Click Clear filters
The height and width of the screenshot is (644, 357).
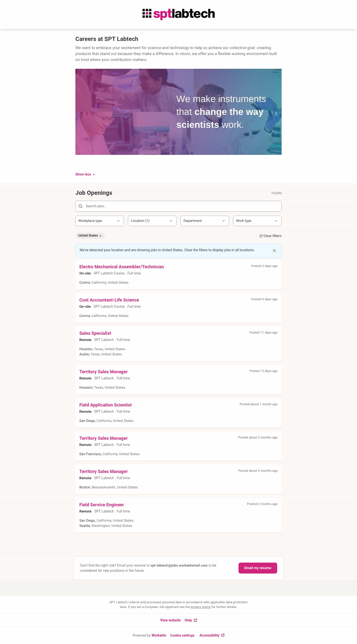point(270,236)
